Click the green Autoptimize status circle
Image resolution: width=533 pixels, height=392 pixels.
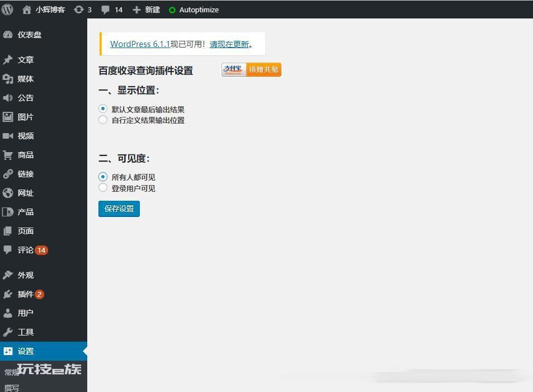[x=172, y=10]
